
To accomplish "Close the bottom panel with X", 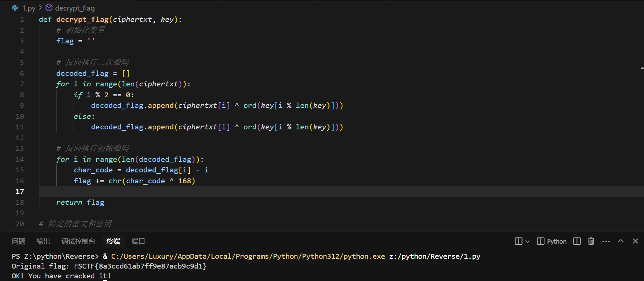I will [x=635, y=241].
